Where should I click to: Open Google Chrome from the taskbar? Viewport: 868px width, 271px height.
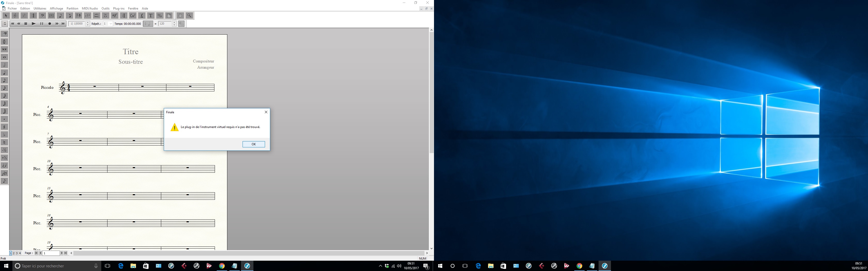pos(222,266)
